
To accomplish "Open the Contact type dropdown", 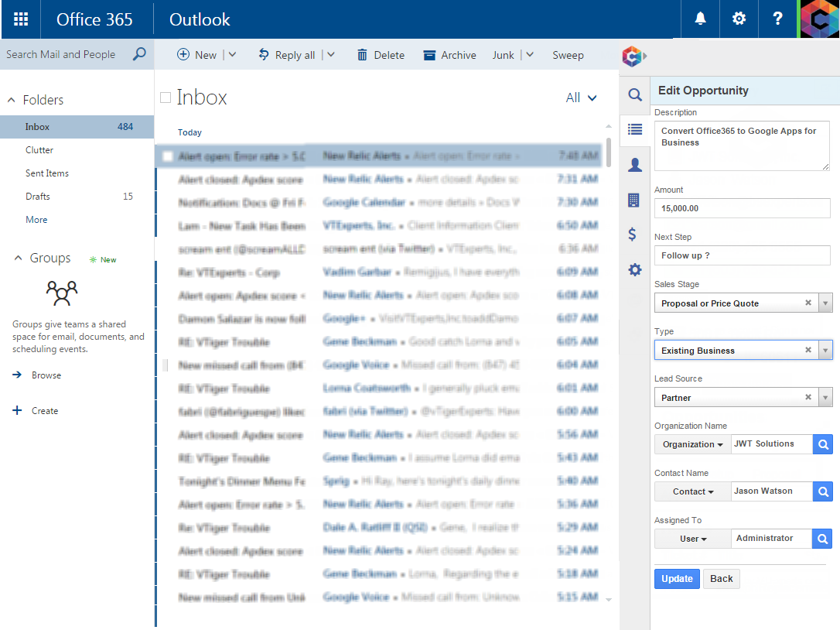I will [693, 491].
